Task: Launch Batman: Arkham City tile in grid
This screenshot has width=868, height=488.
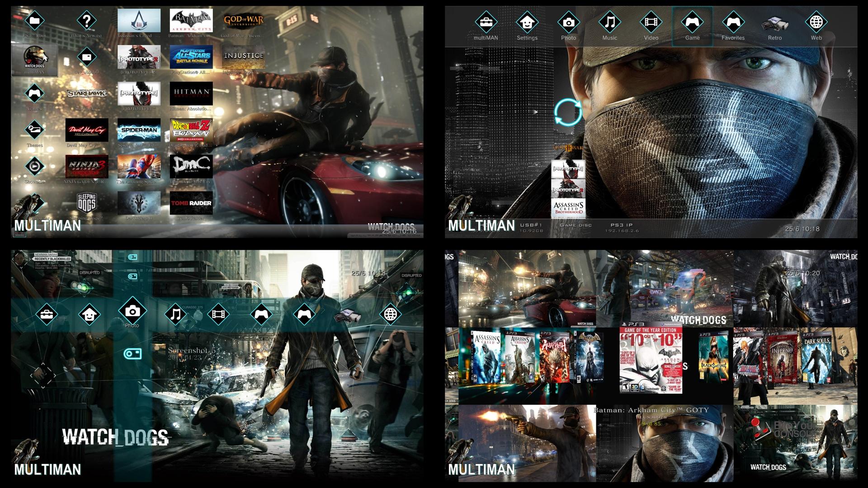Action: 191,20
